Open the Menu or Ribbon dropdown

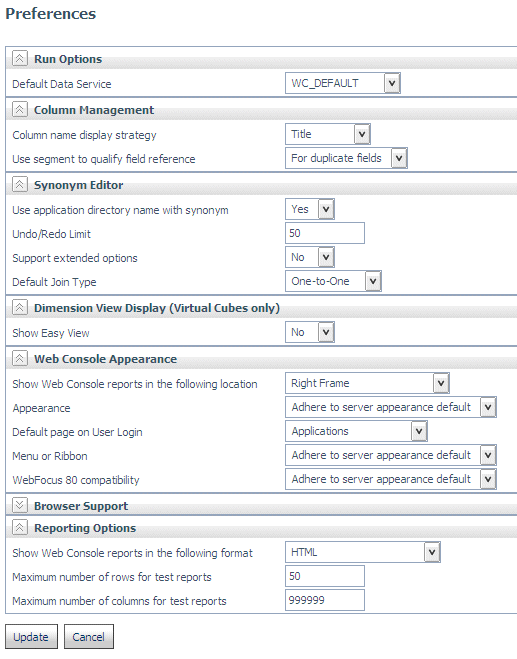coord(390,455)
